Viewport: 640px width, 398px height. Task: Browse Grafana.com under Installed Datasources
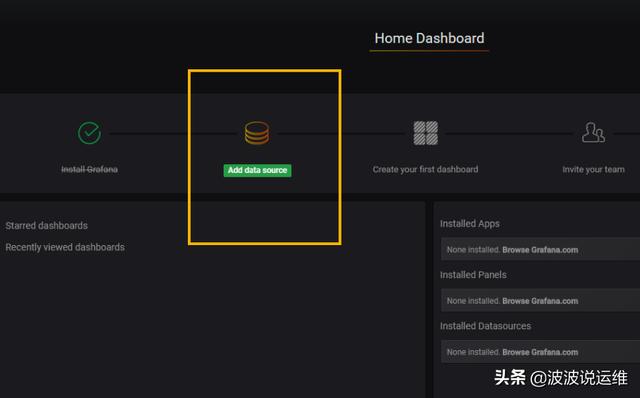click(540, 352)
